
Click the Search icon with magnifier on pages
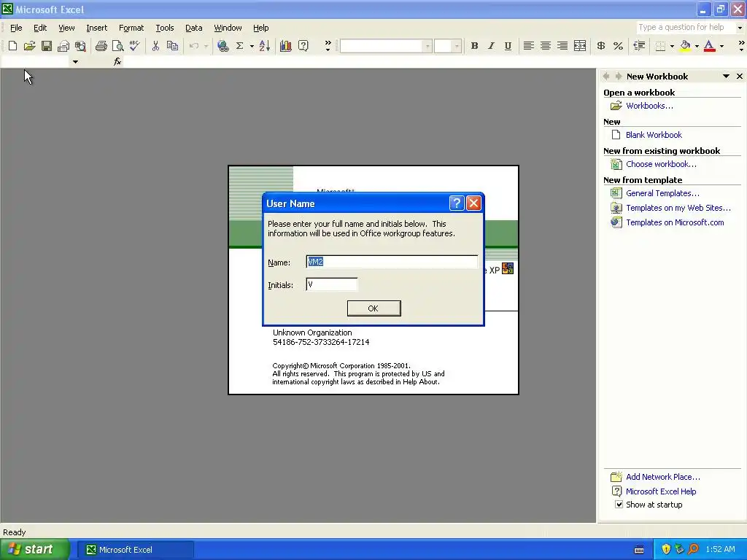point(80,46)
